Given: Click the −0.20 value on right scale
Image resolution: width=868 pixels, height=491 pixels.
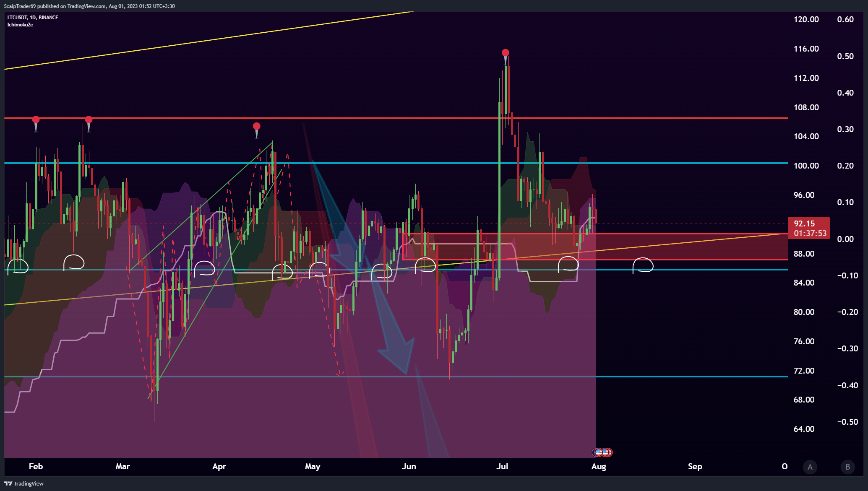Looking at the screenshot, I should click(847, 312).
